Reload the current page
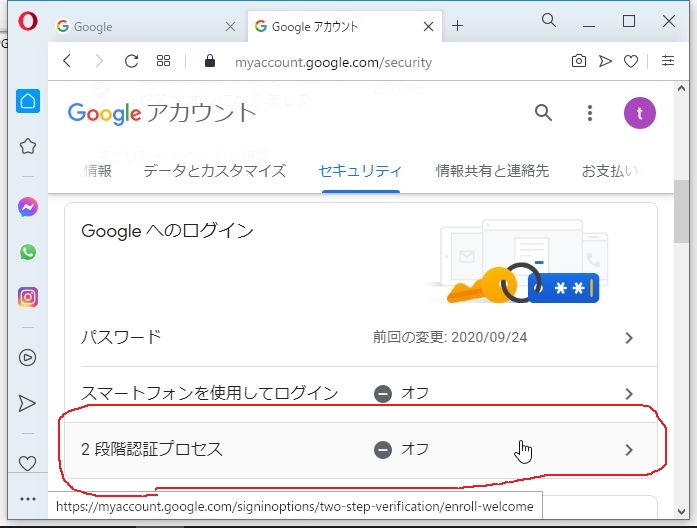This screenshot has height=528, width=697. pyautogui.click(x=131, y=61)
